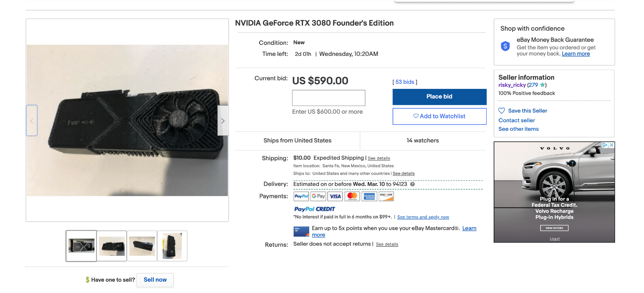This screenshot has height=293, width=644.
Task: Add the item to Watchlist
Action: tap(439, 116)
